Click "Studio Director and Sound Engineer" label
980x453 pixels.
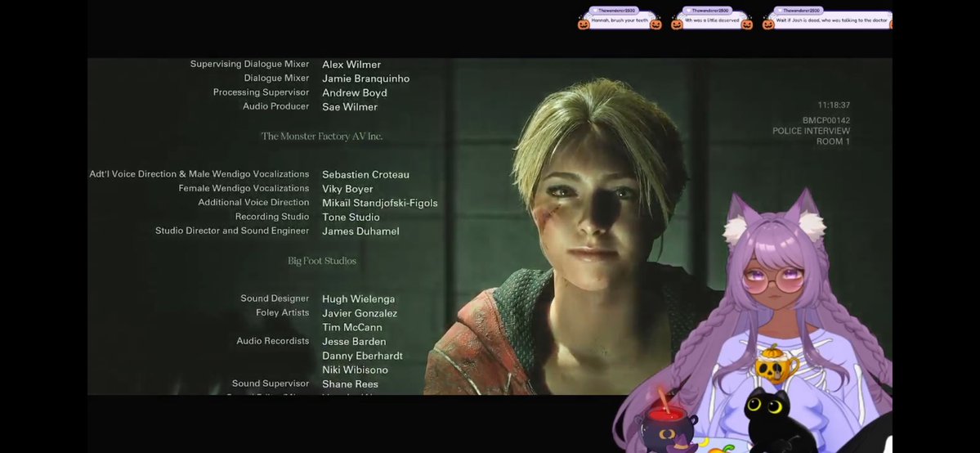(232, 231)
